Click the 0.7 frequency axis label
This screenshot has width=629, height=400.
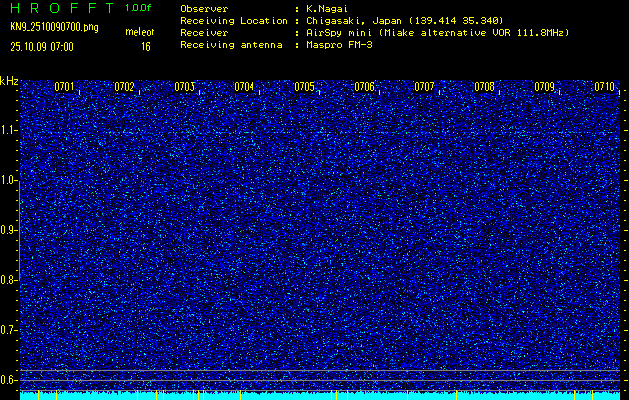(x=9, y=329)
